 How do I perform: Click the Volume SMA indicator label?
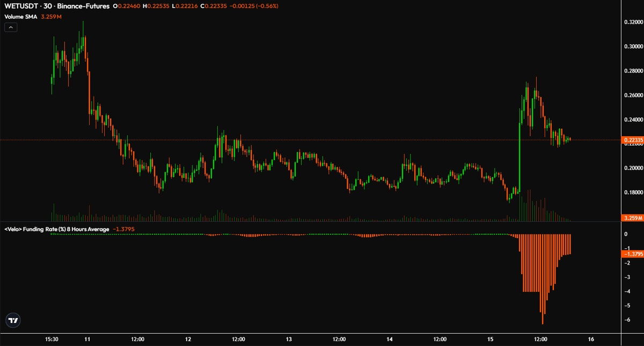click(21, 17)
